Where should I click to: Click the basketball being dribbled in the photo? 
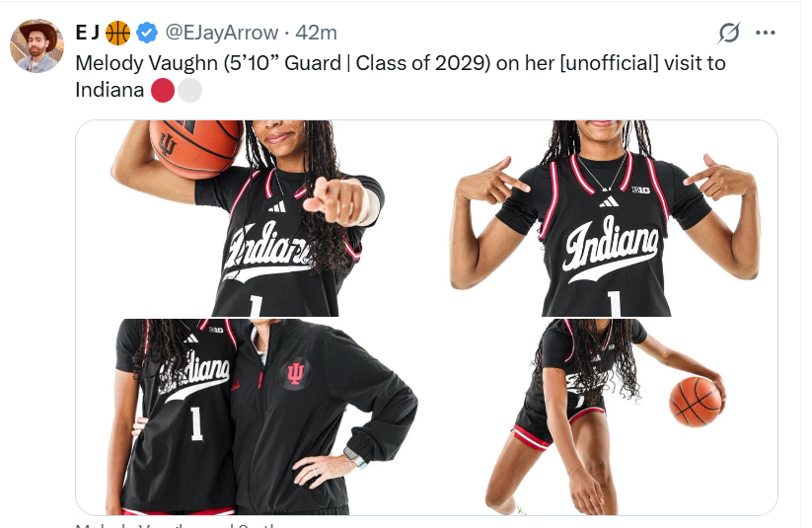point(696,402)
